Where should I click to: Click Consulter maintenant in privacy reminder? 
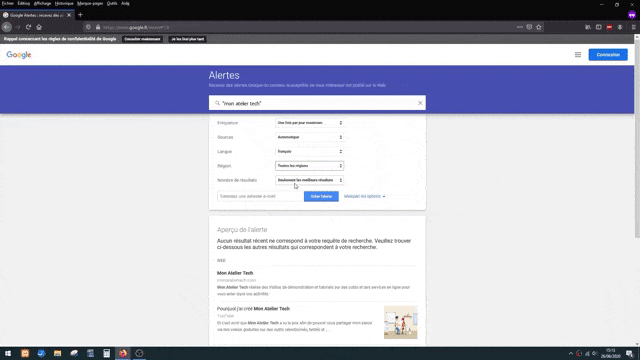pyautogui.click(x=142, y=39)
